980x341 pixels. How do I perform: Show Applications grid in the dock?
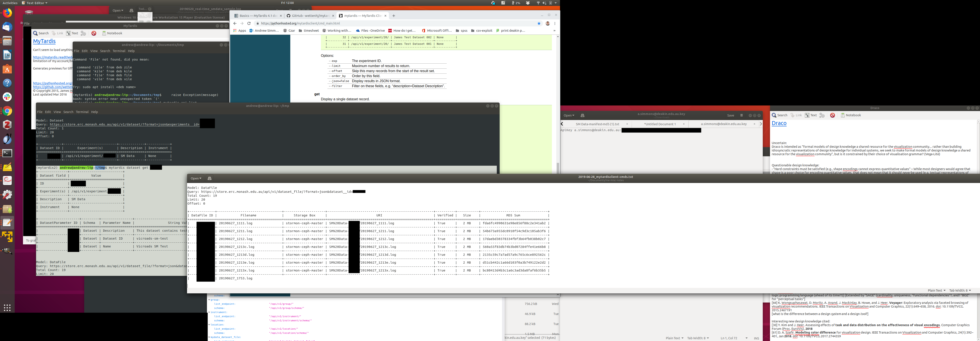[x=7, y=308]
